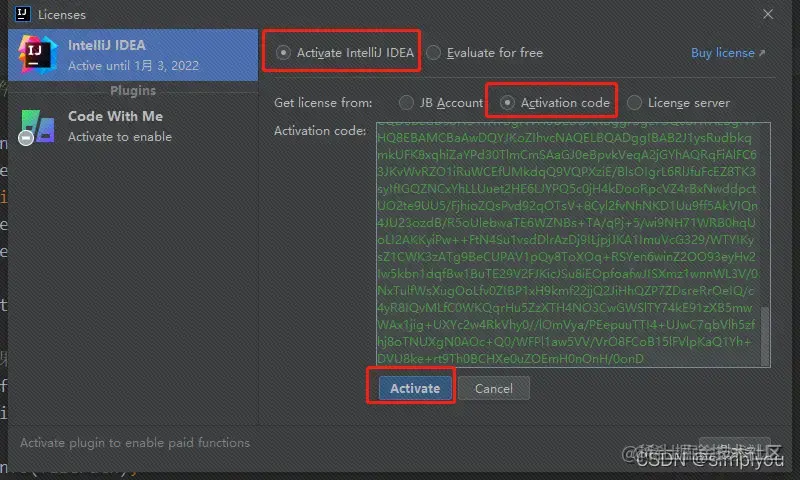Select the Activate IntelliJ IDEA radio option
Viewport: 800px width, 480px height.
284,53
